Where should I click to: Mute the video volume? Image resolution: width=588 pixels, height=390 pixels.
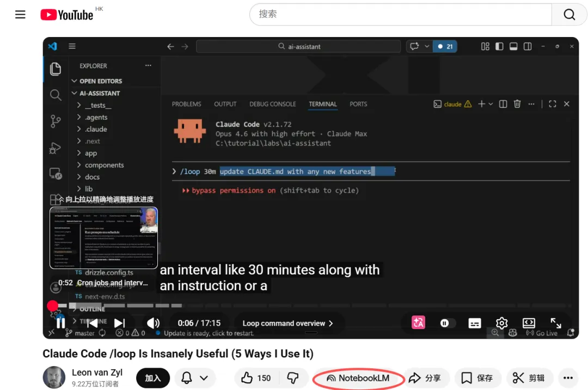(153, 323)
